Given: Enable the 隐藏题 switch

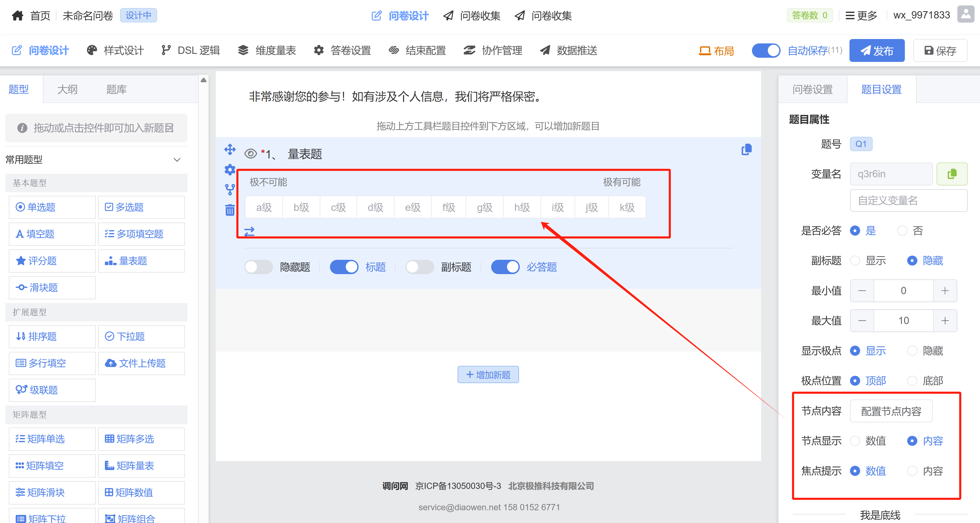Looking at the screenshot, I should 258,267.
